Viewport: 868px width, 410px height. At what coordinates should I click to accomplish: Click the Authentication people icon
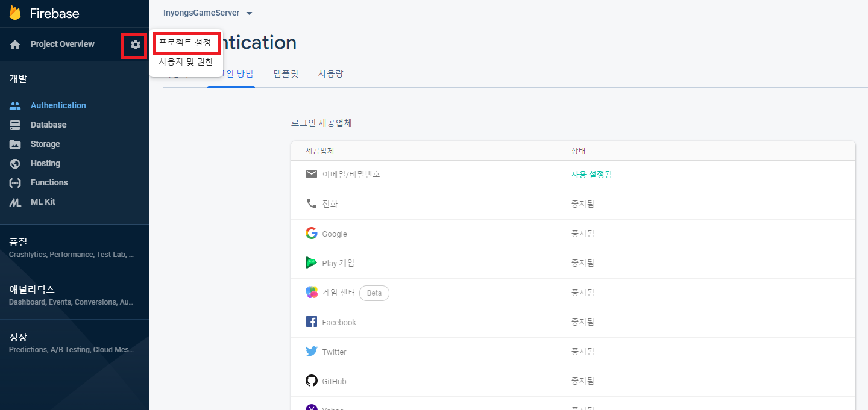pos(15,105)
